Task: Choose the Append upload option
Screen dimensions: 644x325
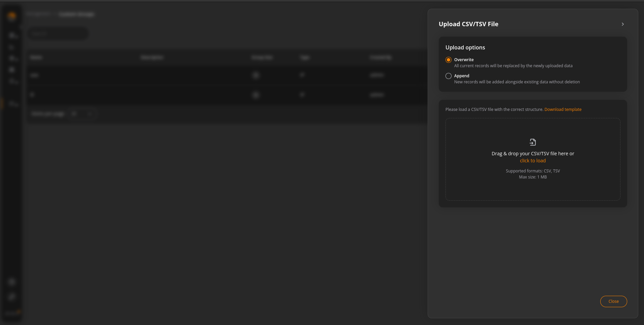Action: pyautogui.click(x=449, y=76)
